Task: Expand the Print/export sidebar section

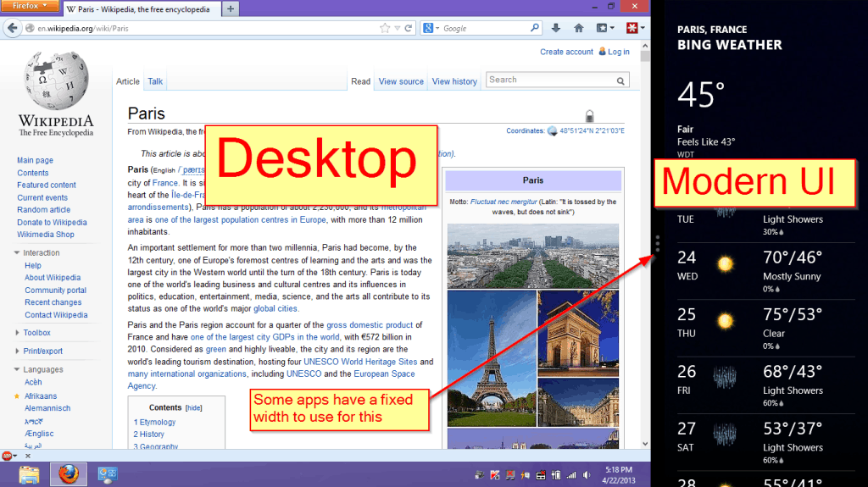Action: [17, 351]
